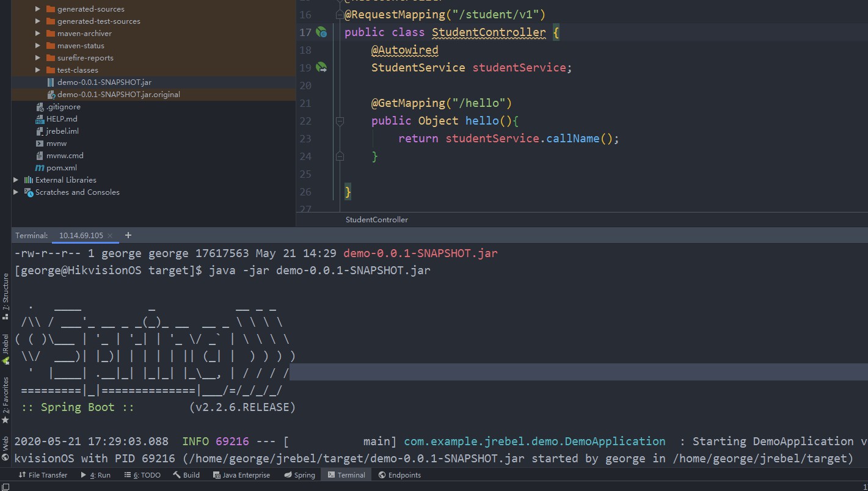Toggle the Structure tool window

[x=5, y=292]
